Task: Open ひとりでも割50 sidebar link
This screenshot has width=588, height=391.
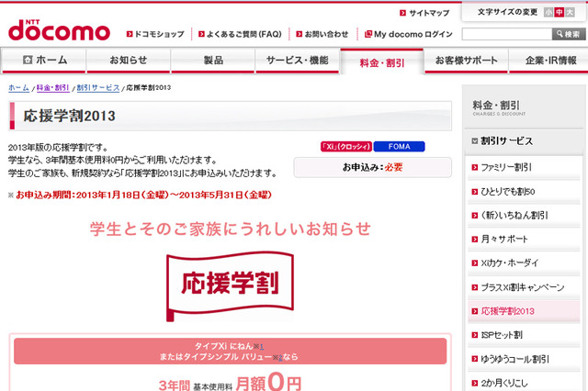Action: [x=508, y=192]
